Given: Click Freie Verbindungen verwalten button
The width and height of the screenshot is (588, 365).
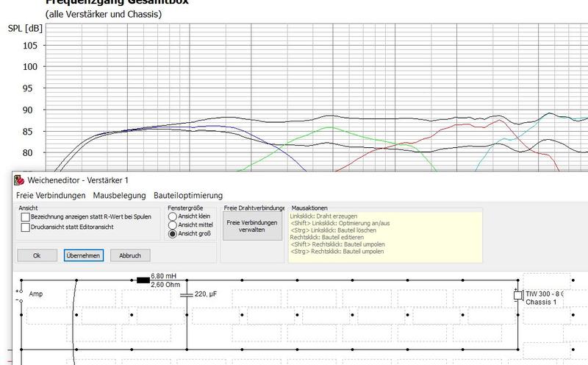Looking at the screenshot, I should click(x=252, y=226).
